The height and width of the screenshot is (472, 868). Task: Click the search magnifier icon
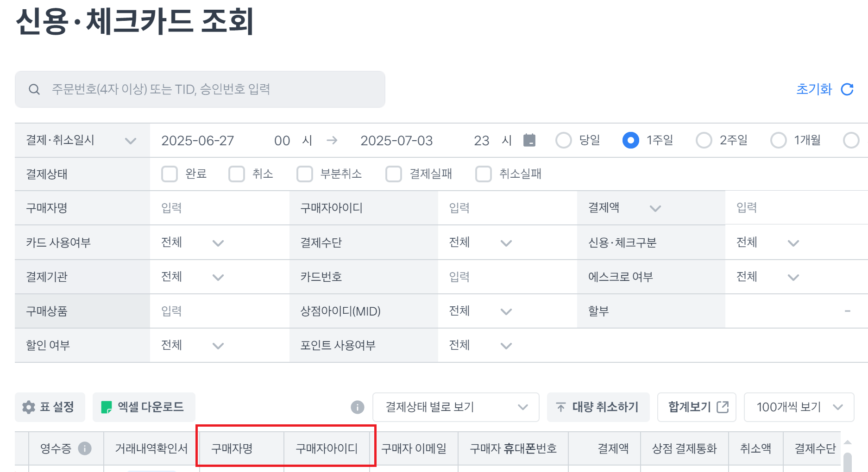click(x=34, y=89)
